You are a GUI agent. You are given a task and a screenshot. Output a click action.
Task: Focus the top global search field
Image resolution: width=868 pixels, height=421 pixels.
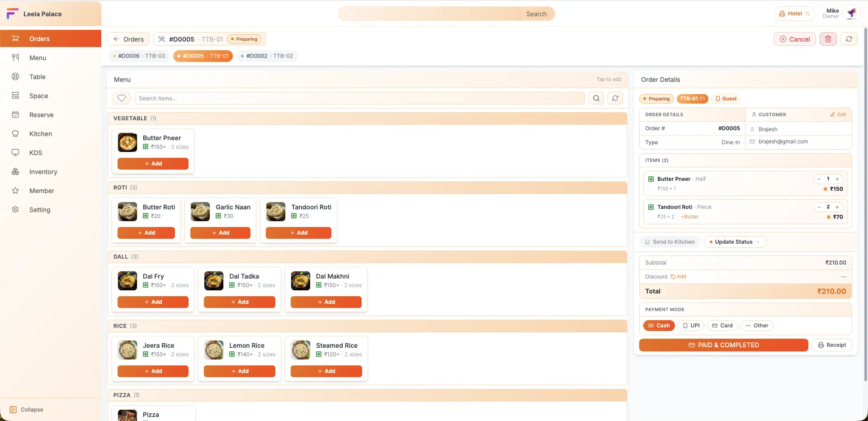(x=428, y=14)
